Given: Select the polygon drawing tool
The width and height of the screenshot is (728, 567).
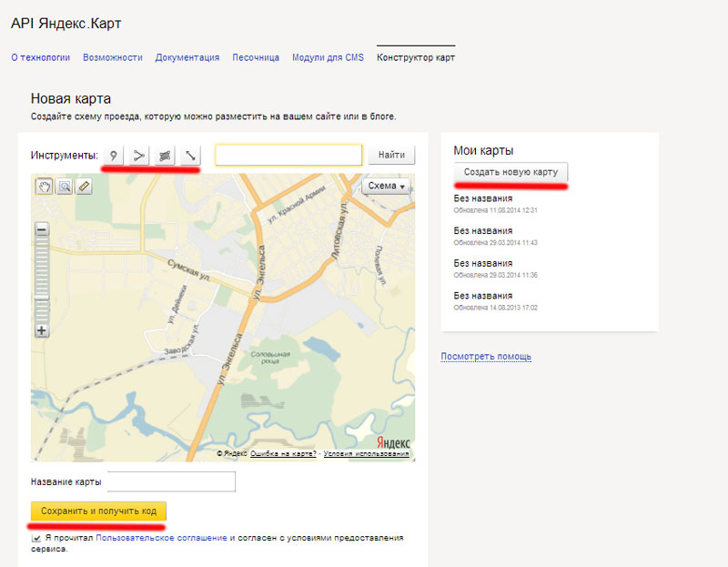Looking at the screenshot, I should coord(165,156).
